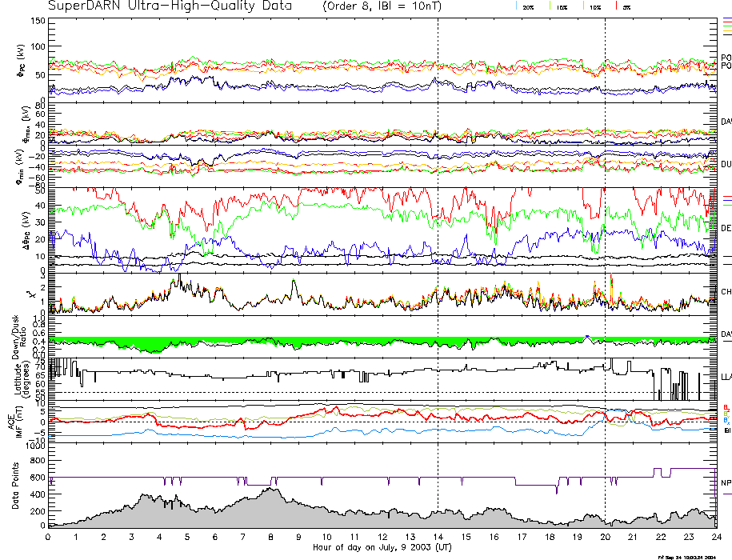Click the NP label beside the purple trace
Screen dimensions: 732x560
click(726, 482)
